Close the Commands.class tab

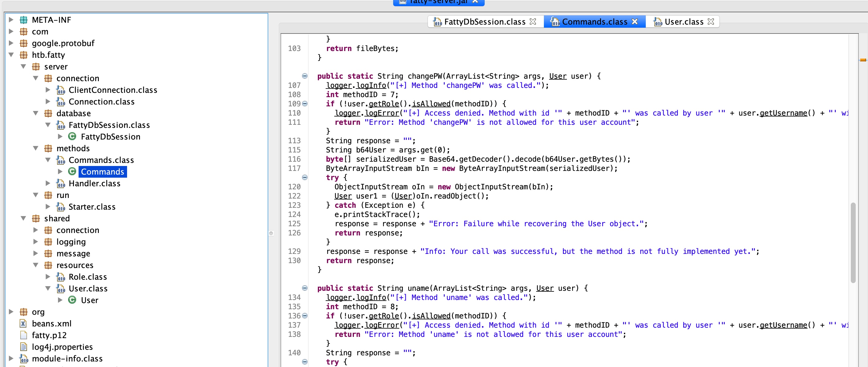click(x=634, y=22)
